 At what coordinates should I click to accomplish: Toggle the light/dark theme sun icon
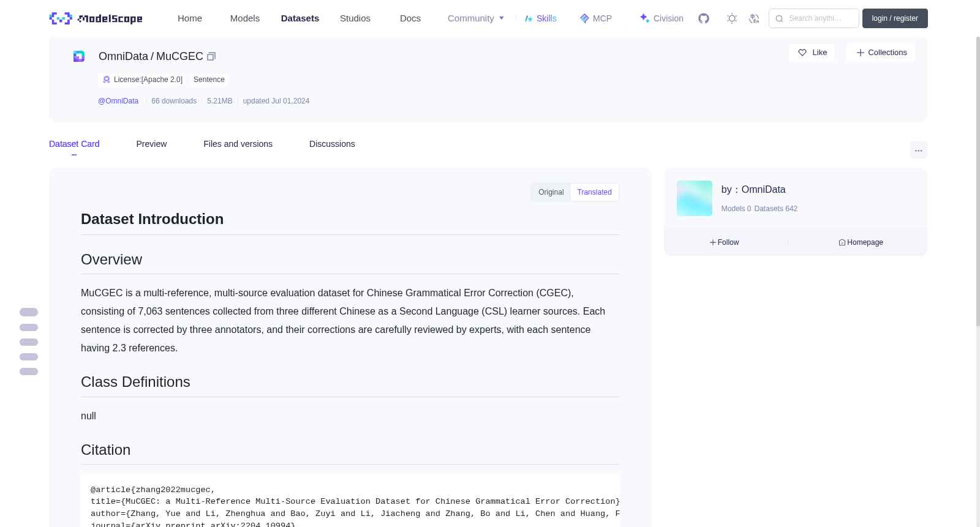click(732, 18)
